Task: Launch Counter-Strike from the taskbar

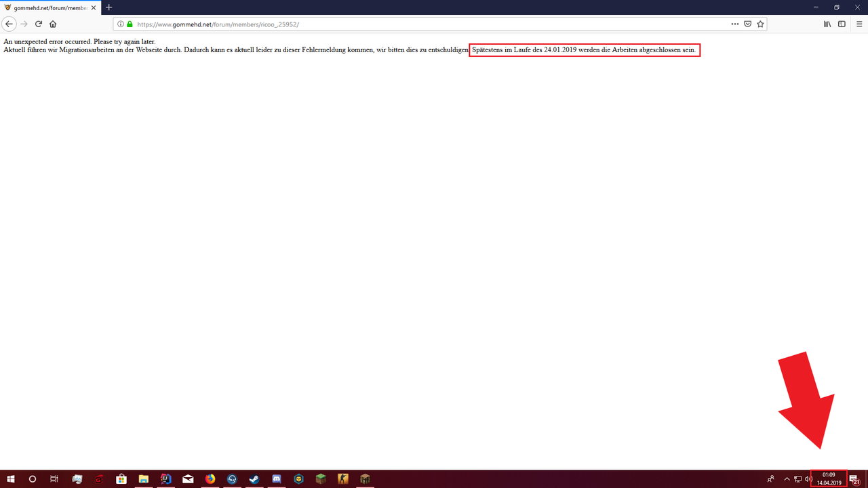Action: [x=343, y=479]
